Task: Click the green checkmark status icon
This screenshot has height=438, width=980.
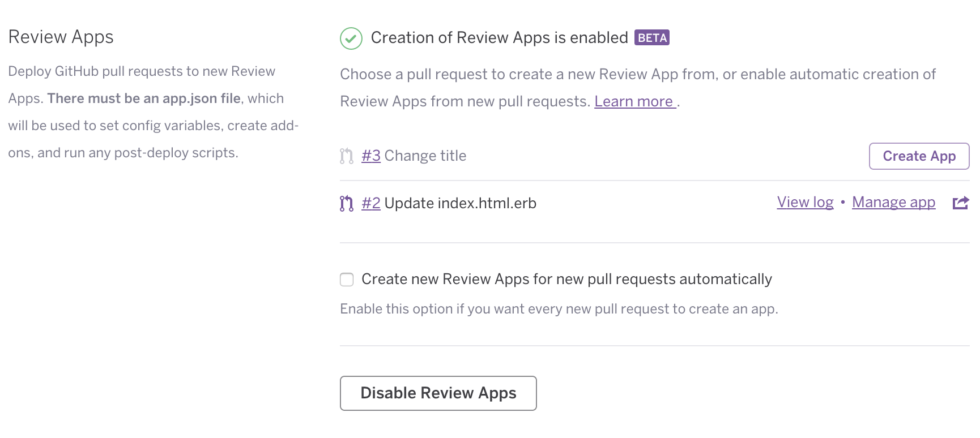Action: point(351,37)
